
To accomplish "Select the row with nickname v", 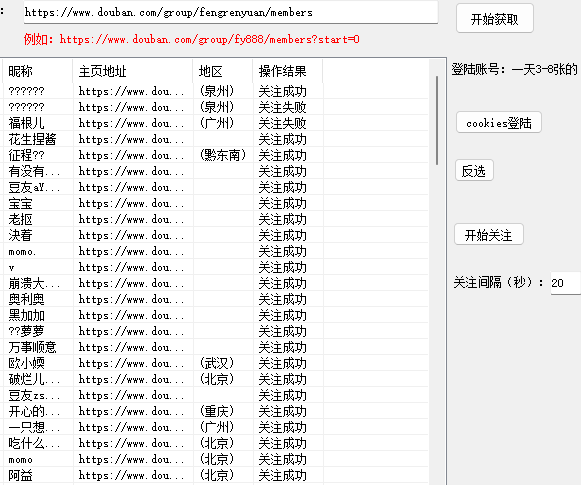I will tap(215, 267).
